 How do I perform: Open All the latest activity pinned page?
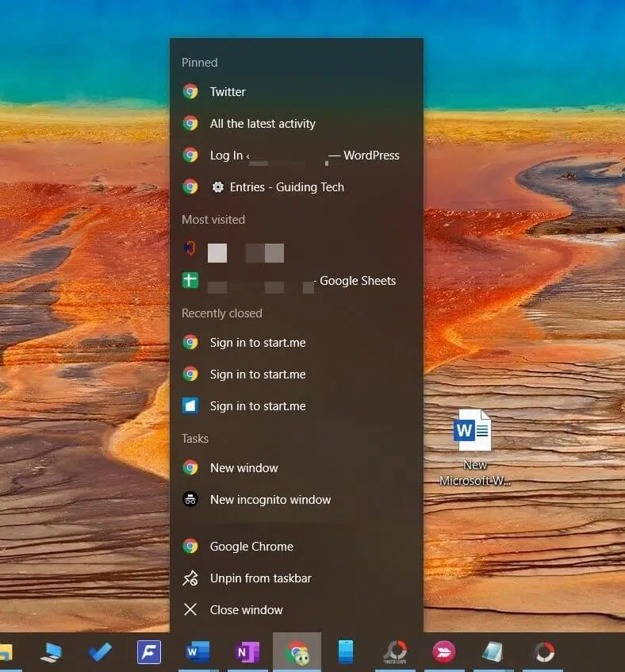[x=297, y=124]
